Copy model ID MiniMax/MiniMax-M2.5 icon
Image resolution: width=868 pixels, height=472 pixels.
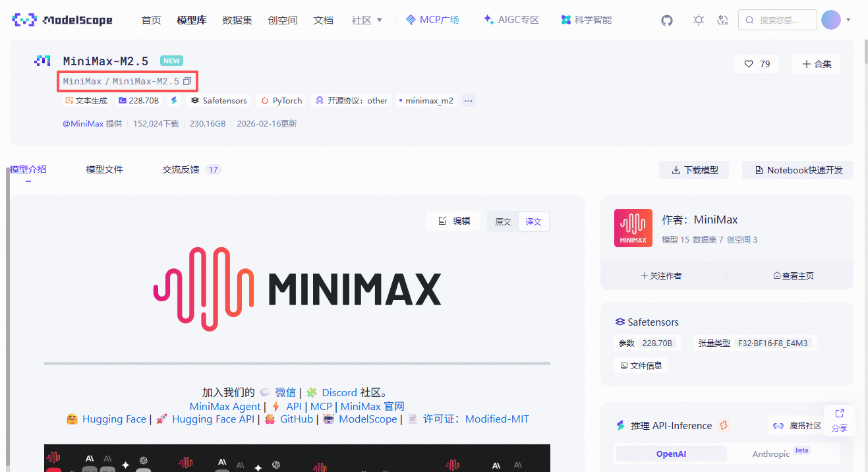187,81
